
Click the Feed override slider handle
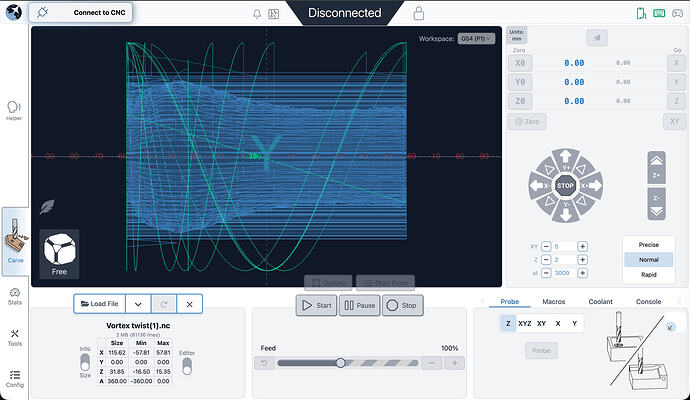point(341,363)
